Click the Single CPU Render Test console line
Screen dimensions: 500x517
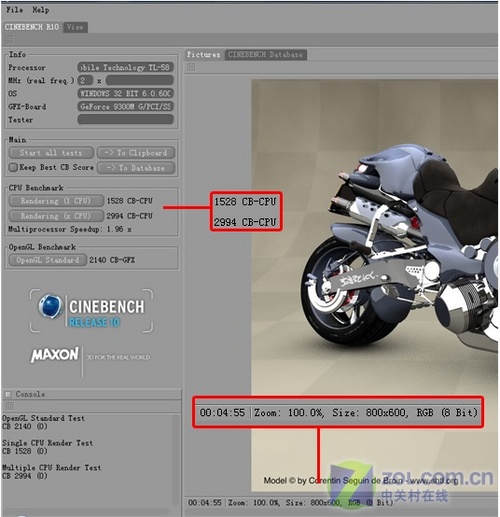point(48,443)
